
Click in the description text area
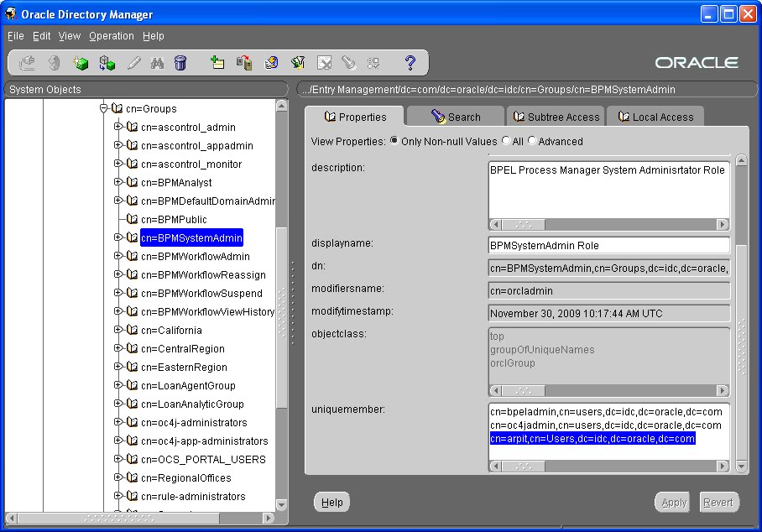click(x=609, y=190)
